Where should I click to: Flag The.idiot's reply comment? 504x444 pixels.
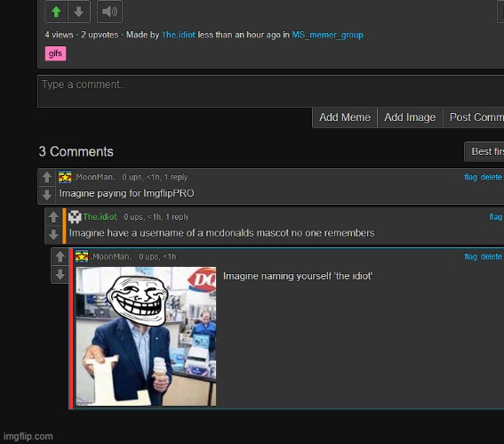(x=496, y=217)
